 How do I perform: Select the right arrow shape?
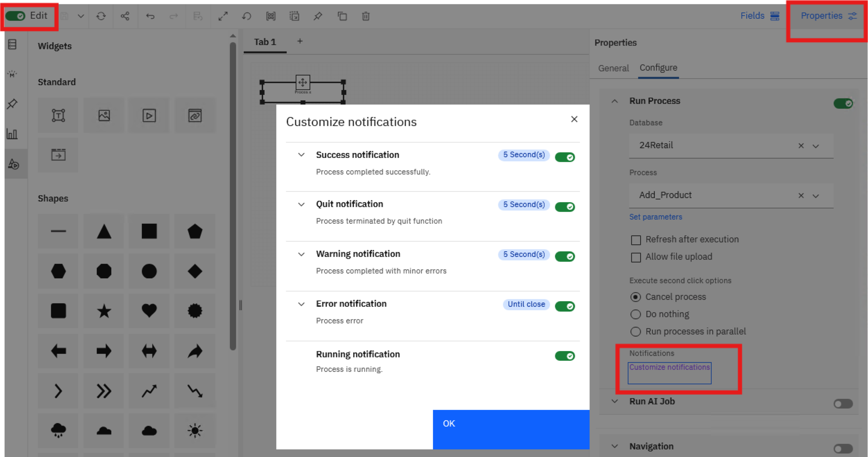[x=104, y=351]
